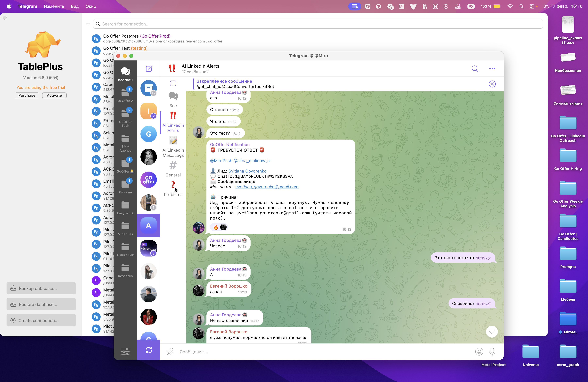Screen dimensions: 588x382
Task: Click the Backup database button
Action: pos(41,288)
